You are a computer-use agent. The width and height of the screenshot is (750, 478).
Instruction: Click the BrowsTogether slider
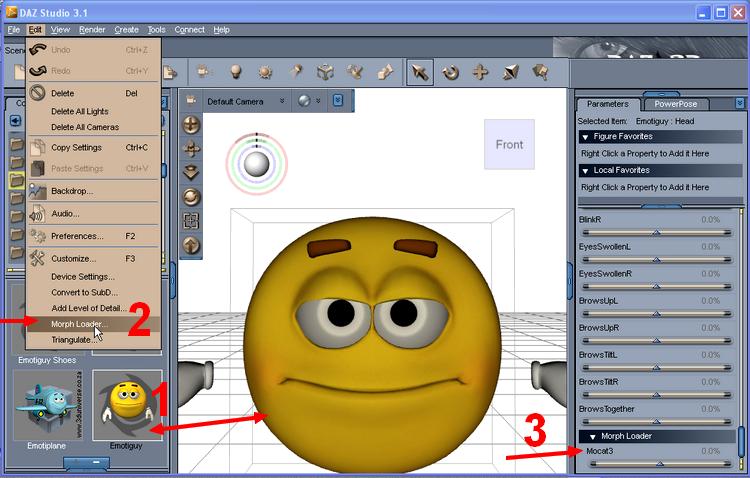[656, 422]
